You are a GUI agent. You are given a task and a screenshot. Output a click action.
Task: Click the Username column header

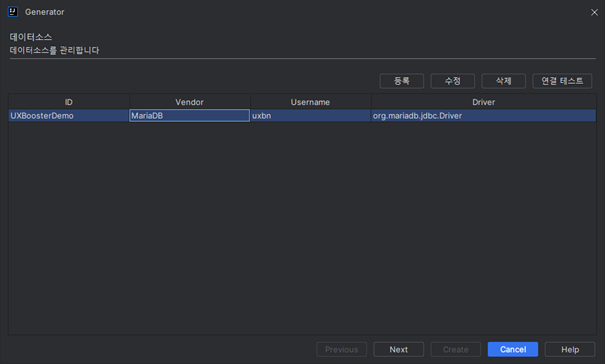pyautogui.click(x=310, y=102)
